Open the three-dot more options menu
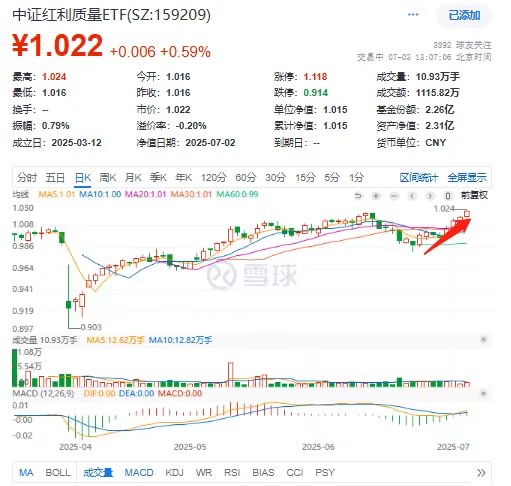The height and width of the screenshot is (486, 511). (x=413, y=15)
